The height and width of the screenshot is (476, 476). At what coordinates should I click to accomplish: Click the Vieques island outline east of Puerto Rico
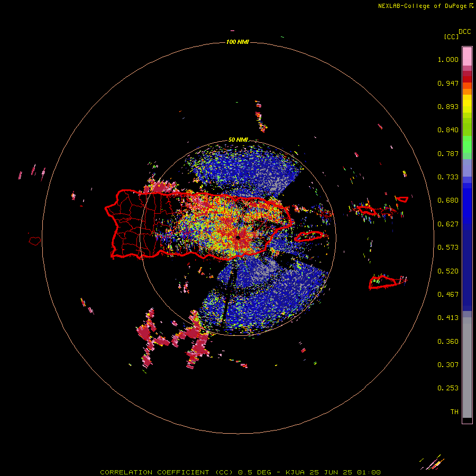(x=309, y=236)
